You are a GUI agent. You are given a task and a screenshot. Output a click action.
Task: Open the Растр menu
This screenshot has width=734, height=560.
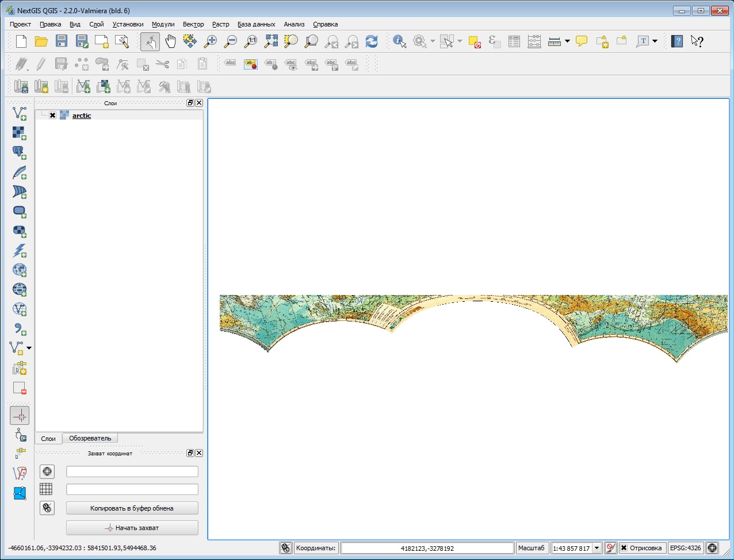point(220,24)
